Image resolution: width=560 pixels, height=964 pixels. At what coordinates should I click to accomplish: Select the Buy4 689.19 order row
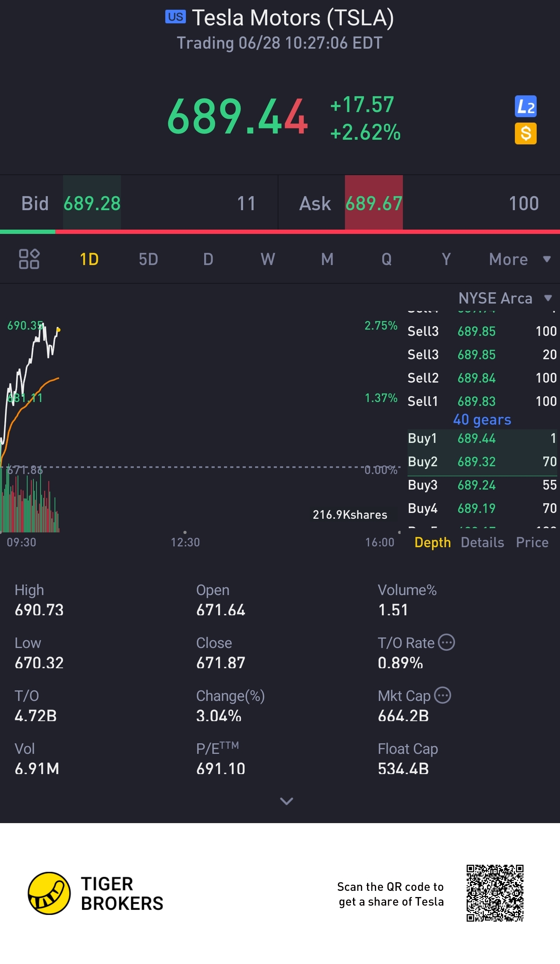(x=482, y=508)
